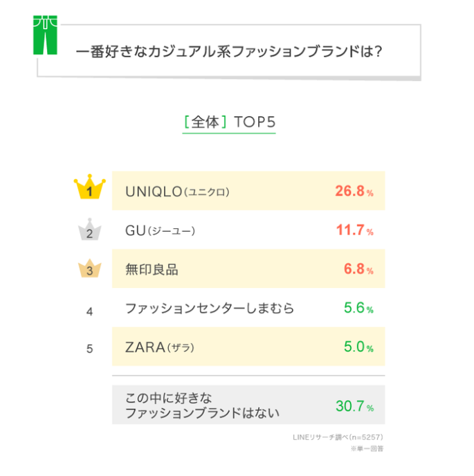Click the survey question title text

point(228,51)
